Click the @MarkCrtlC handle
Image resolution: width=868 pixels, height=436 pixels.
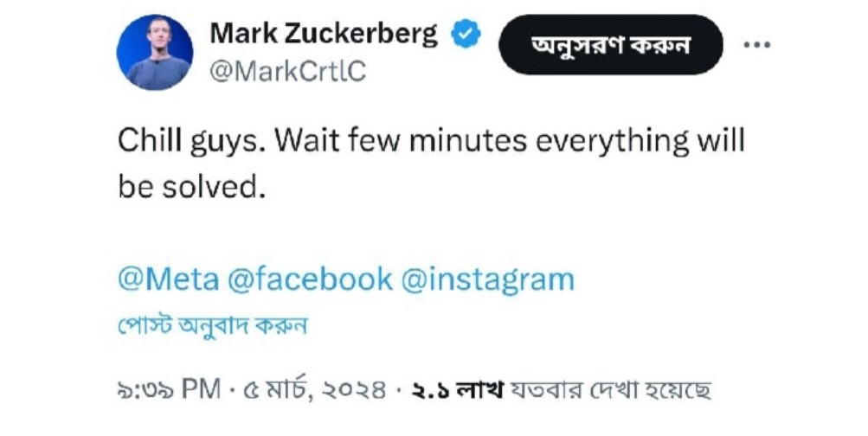288,72
